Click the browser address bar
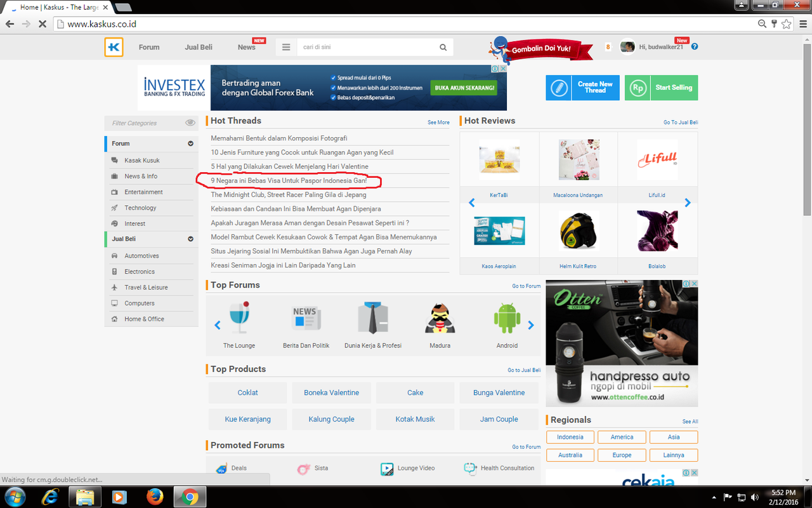The height and width of the screenshot is (508, 812). [x=406, y=24]
